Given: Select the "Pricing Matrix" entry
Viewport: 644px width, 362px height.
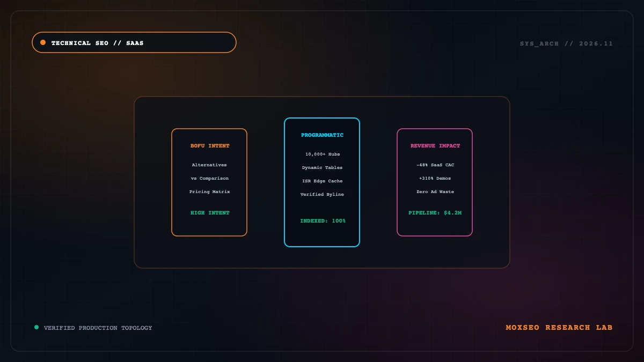Looking at the screenshot, I should tap(209, 191).
